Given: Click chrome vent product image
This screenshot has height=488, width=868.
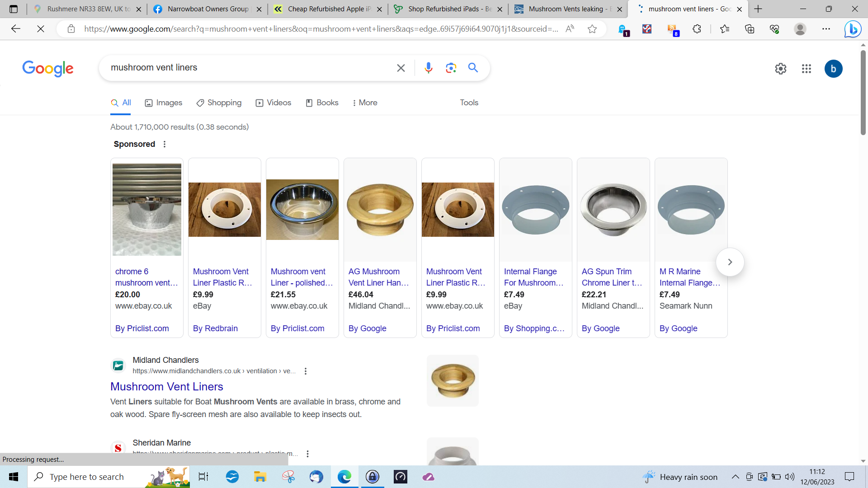Looking at the screenshot, I should [146, 210].
